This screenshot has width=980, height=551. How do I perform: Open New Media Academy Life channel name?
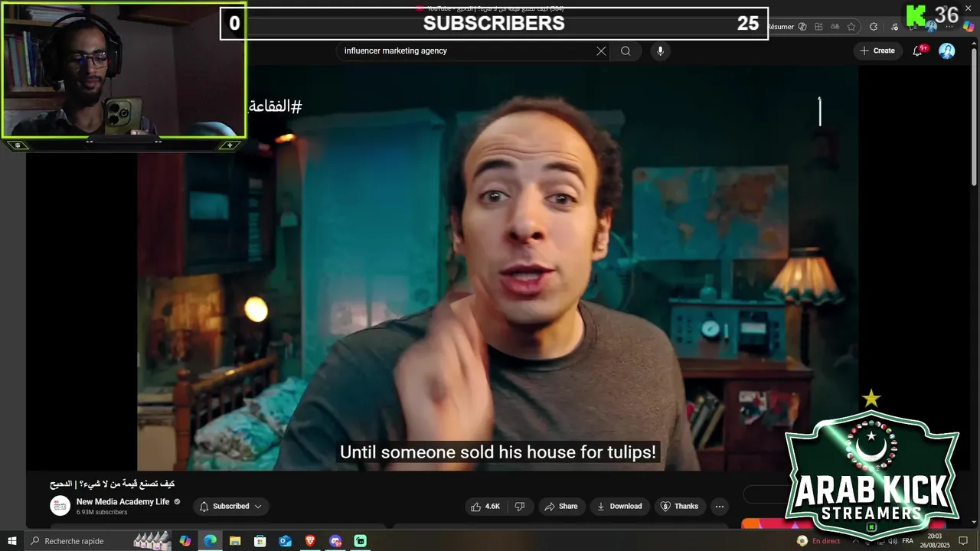pyautogui.click(x=123, y=502)
